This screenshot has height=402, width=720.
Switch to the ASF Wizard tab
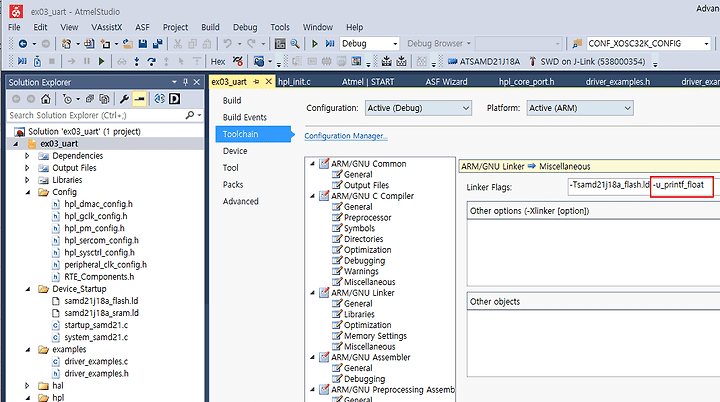(446, 81)
